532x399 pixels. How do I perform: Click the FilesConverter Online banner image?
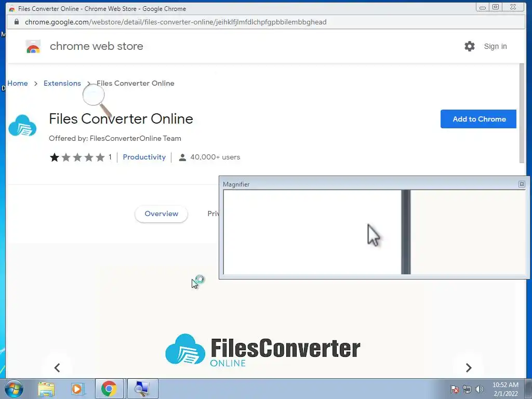[x=263, y=351]
